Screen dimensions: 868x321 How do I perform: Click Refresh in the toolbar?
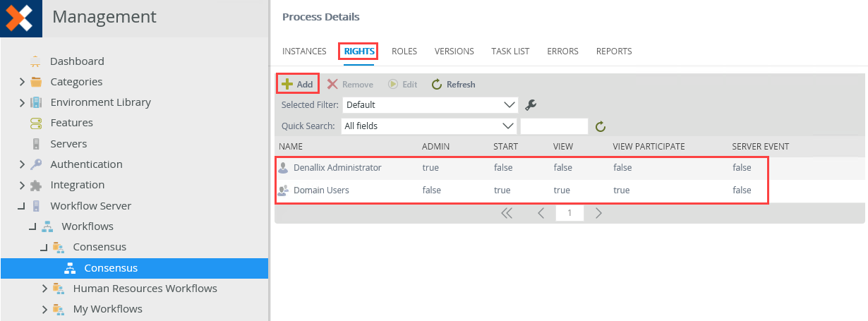(x=453, y=84)
